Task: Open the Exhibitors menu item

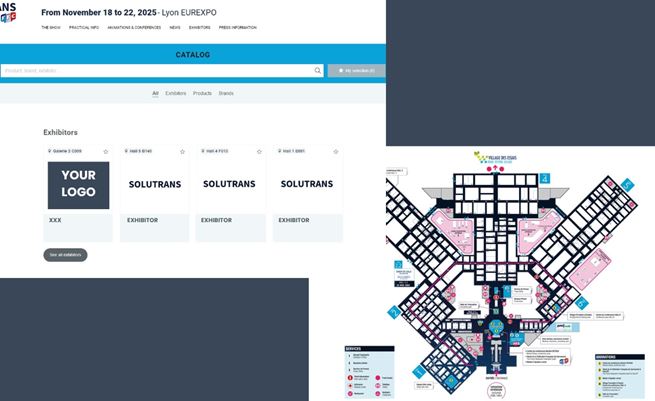Action: [200, 28]
